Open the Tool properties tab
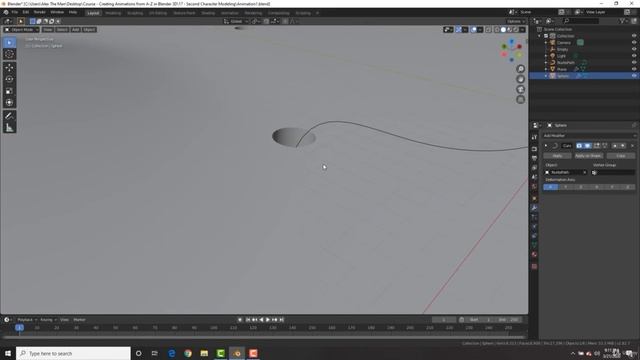This screenshot has width=640, height=360. (534, 138)
